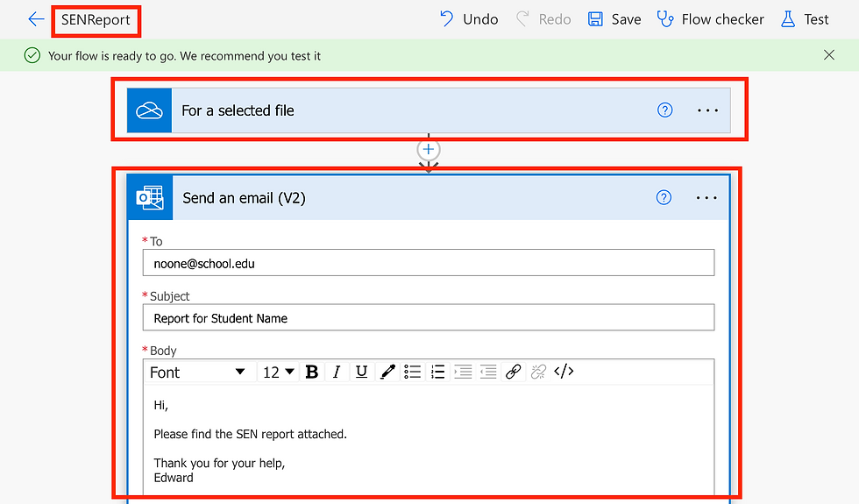Toggle italic formatting in the email body

tap(336, 372)
